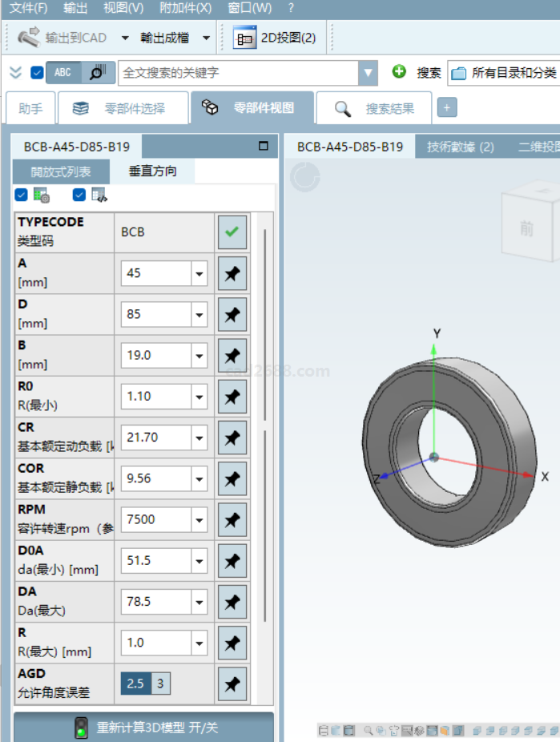This screenshot has height=742, width=560.
Task: Expand the full-text search keyword dropdown
Action: pyautogui.click(x=369, y=73)
